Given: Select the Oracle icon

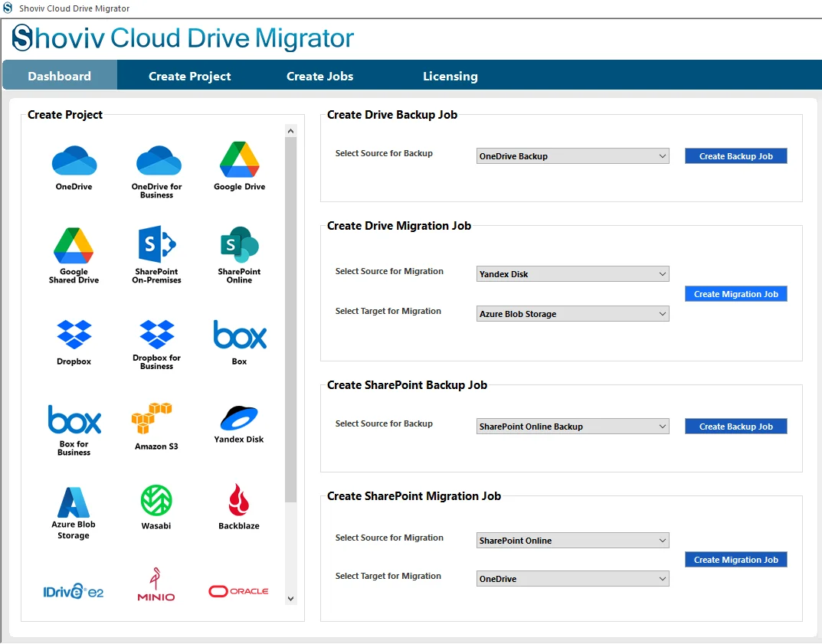Looking at the screenshot, I should coord(238,591).
